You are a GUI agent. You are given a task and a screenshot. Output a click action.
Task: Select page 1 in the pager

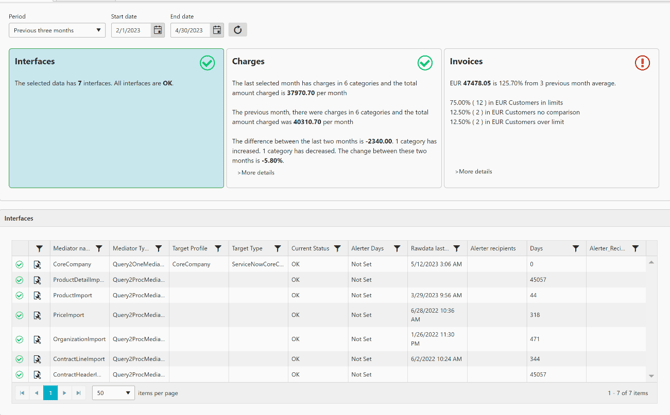(50, 393)
